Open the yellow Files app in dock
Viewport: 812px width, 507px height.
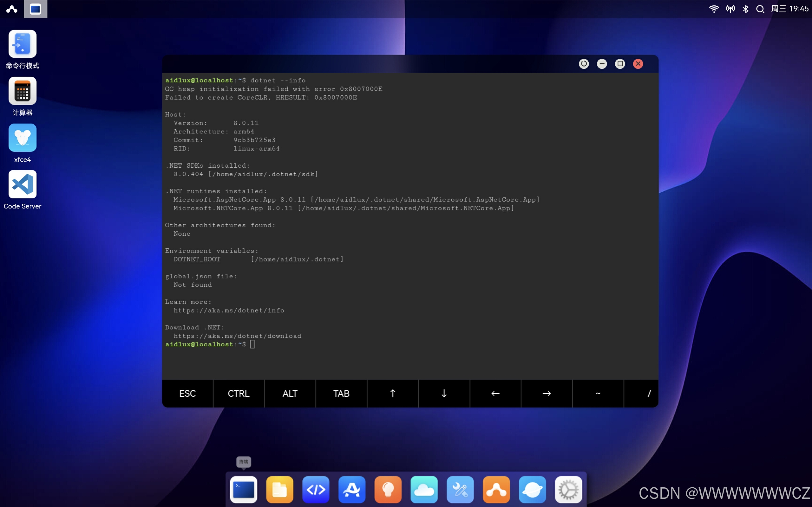pos(279,490)
